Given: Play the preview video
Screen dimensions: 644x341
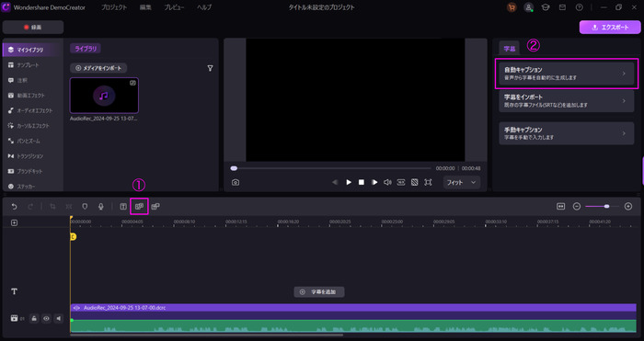Looking at the screenshot, I should (349, 182).
